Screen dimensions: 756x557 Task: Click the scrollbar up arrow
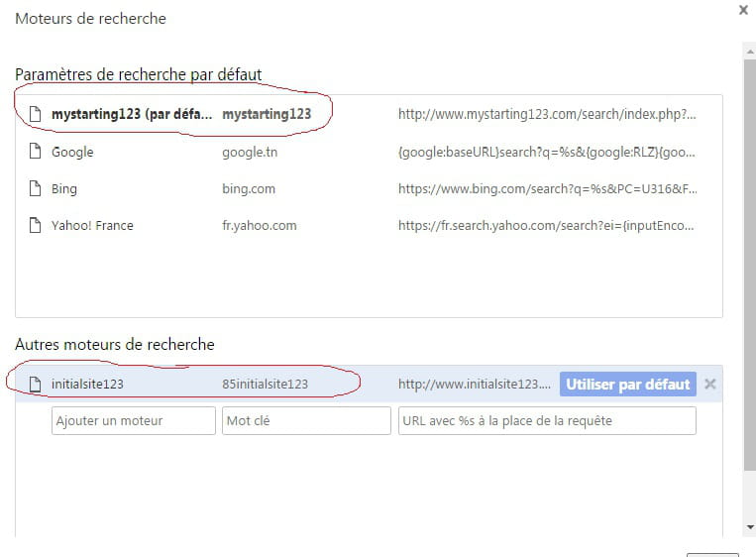750,51
